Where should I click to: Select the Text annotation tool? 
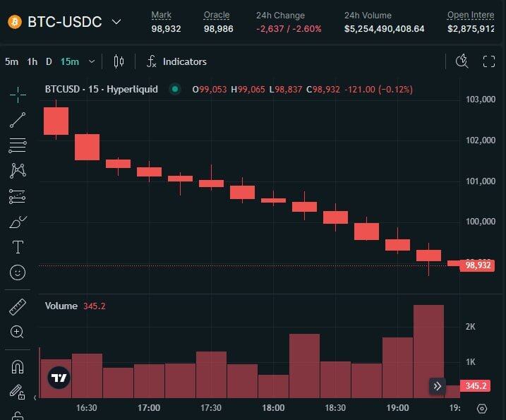coord(18,247)
